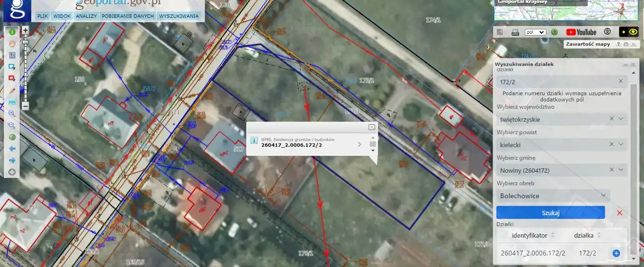Add parcel 172/2 with plus button
Image resolution: width=644 pixels, height=267 pixels.
(616, 253)
